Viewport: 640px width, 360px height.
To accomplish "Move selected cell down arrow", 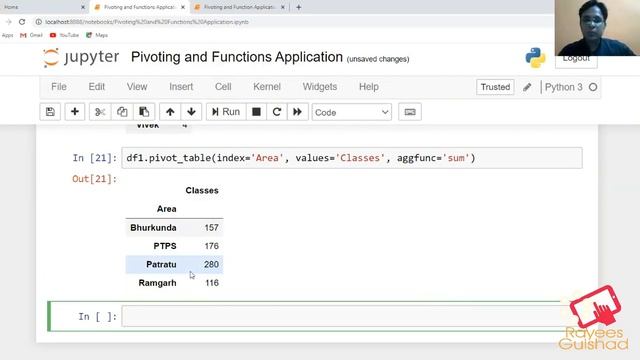I will [x=191, y=112].
